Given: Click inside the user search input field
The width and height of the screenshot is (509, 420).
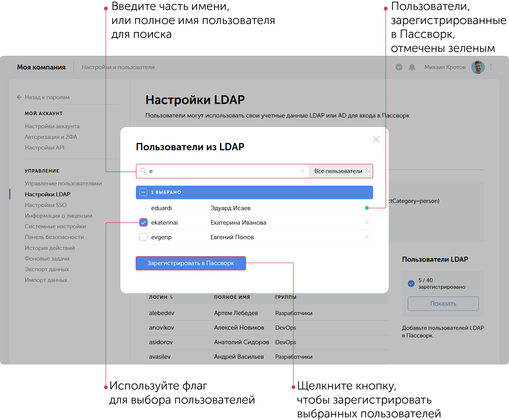Looking at the screenshot, I should click(x=218, y=171).
